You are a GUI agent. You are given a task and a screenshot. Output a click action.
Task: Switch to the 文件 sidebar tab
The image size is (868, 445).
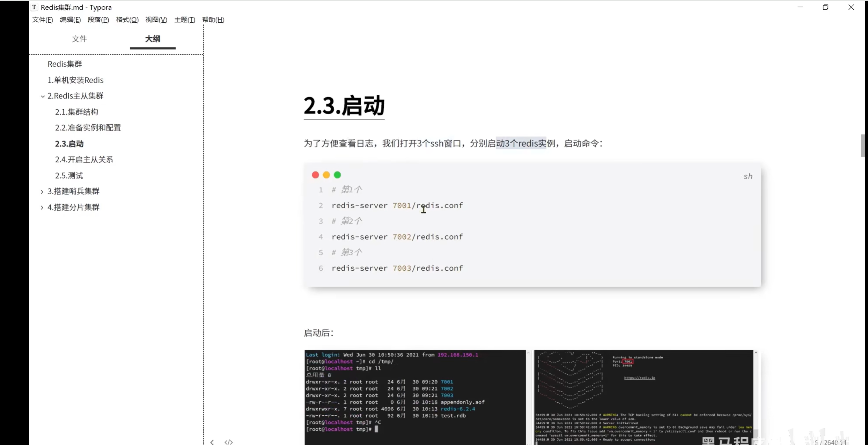pyautogui.click(x=79, y=39)
